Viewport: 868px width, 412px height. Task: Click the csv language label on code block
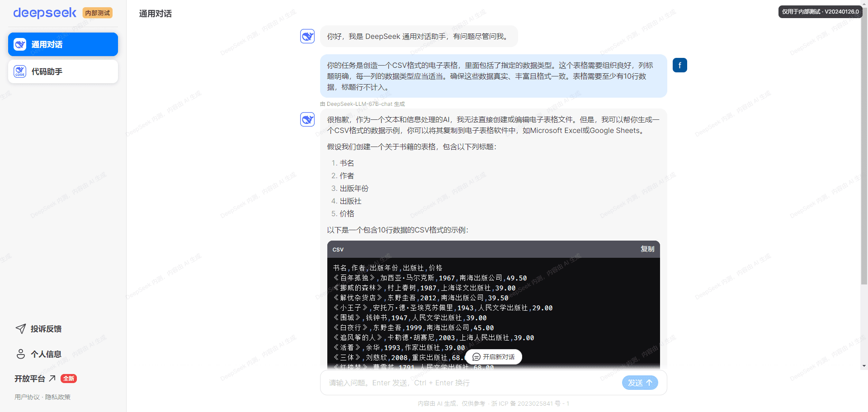tap(338, 250)
